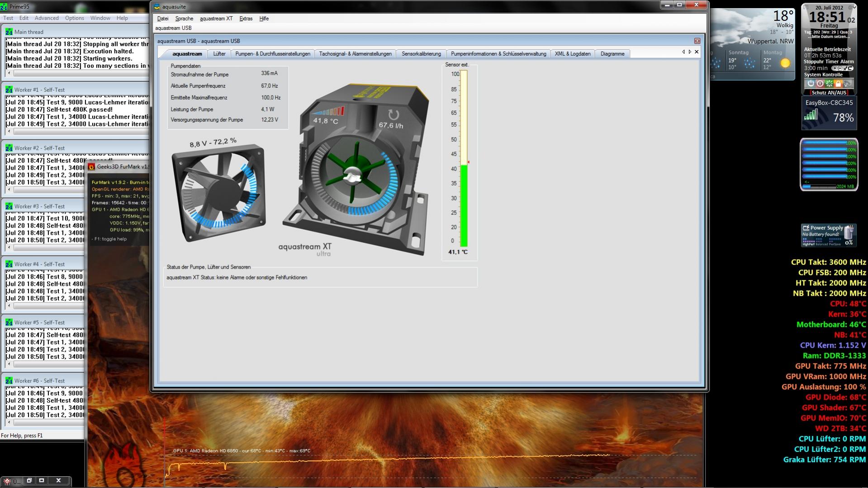This screenshot has width=868, height=488.
Task: Close the current tab page with the x
Action: (697, 52)
